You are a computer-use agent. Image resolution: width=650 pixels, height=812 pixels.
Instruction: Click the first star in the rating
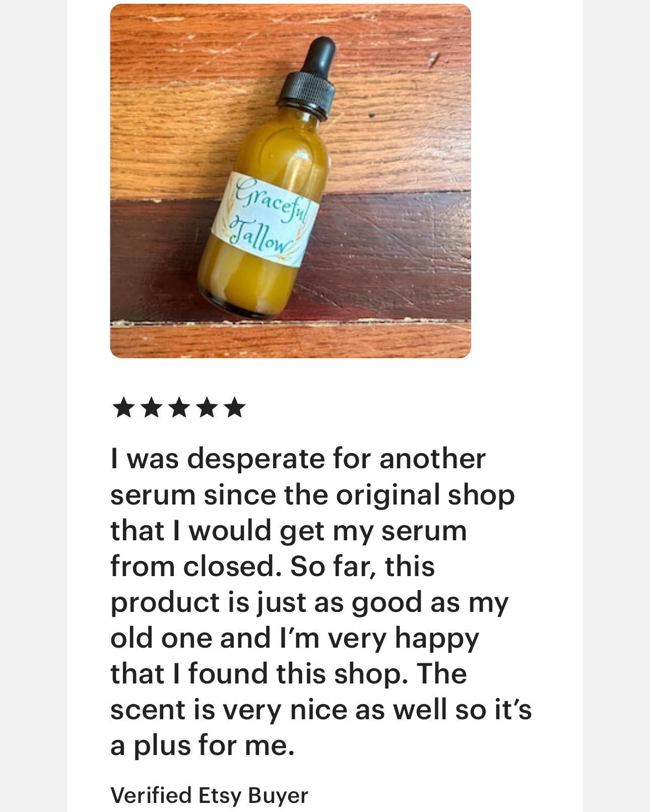click(x=123, y=407)
